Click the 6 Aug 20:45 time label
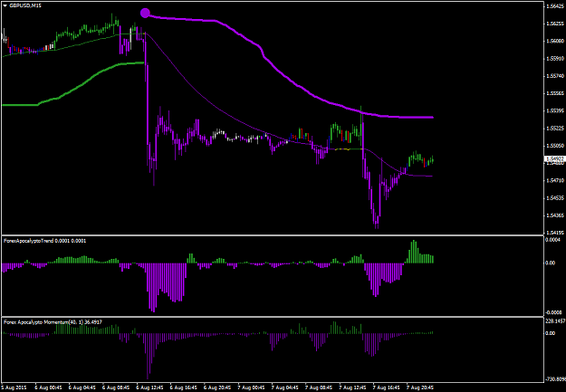 [x=217, y=387]
